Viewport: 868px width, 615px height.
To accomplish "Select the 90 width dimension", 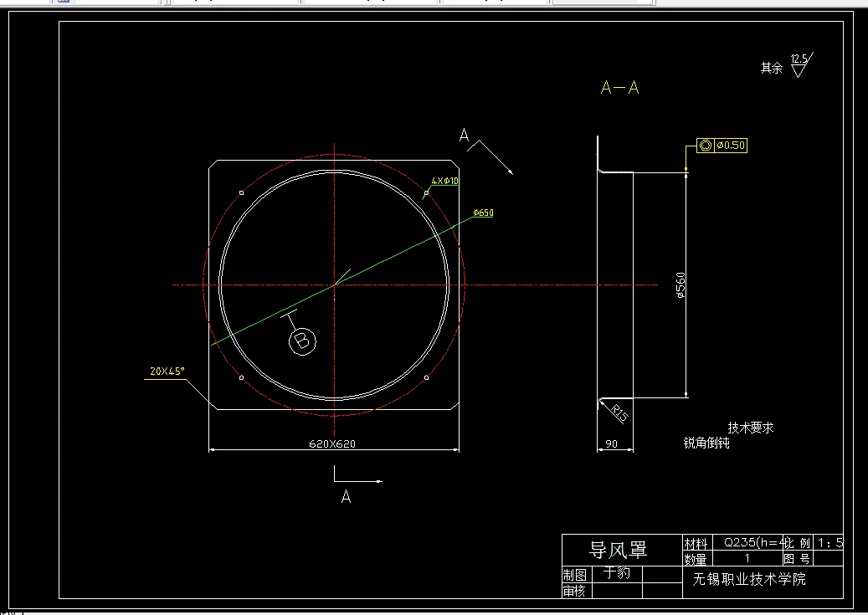I will pos(612,444).
